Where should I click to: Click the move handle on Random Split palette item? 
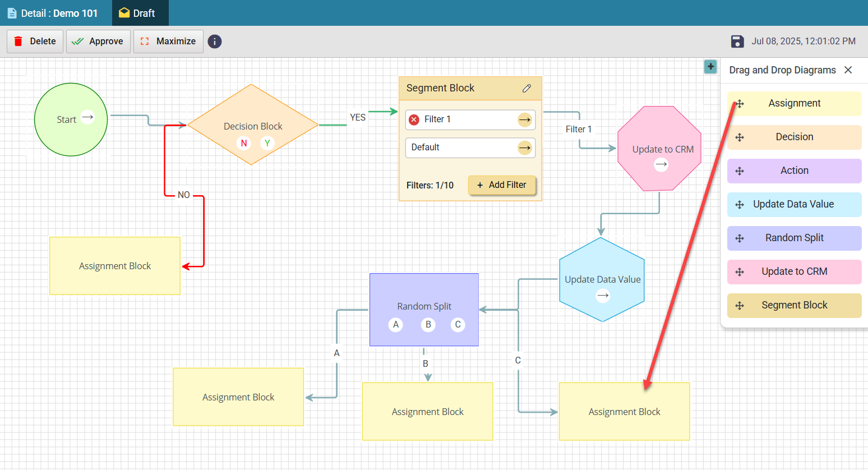pyautogui.click(x=740, y=238)
